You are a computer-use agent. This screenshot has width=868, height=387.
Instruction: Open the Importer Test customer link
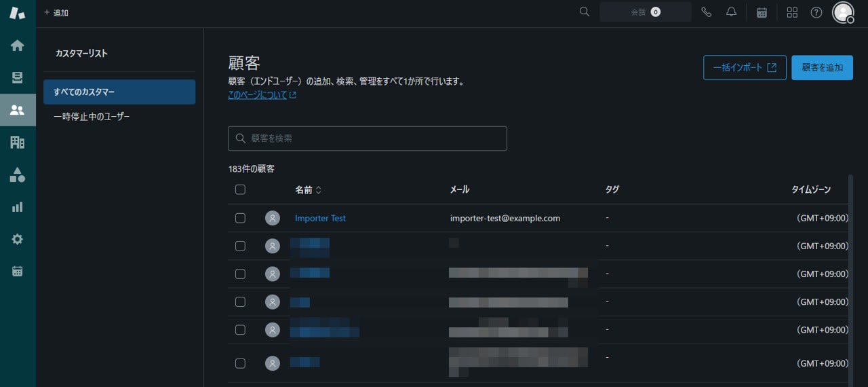(320, 218)
